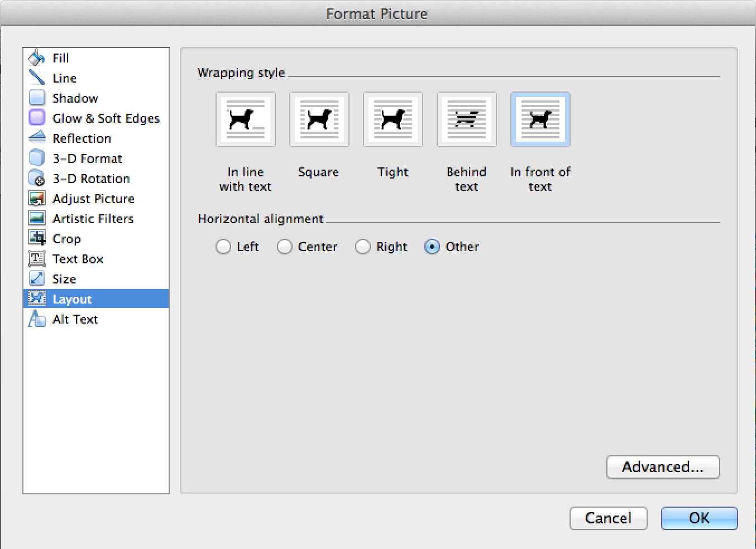Select the Fill paint bucket icon
Screen dimensions: 756x549
(x=36, y=57)
